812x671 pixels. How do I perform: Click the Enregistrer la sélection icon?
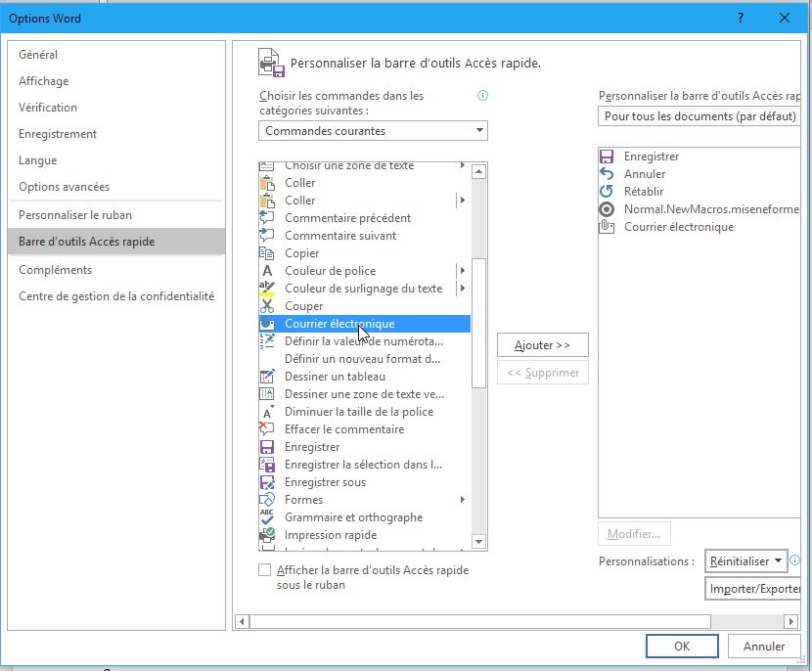pyautogui.click(x=267, y=465)
